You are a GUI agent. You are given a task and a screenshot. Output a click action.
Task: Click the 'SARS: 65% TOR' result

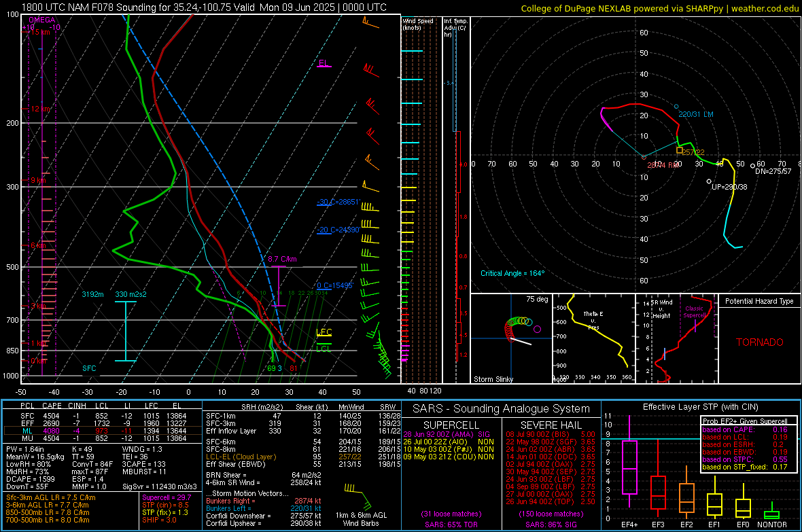[x=451, y=525]
